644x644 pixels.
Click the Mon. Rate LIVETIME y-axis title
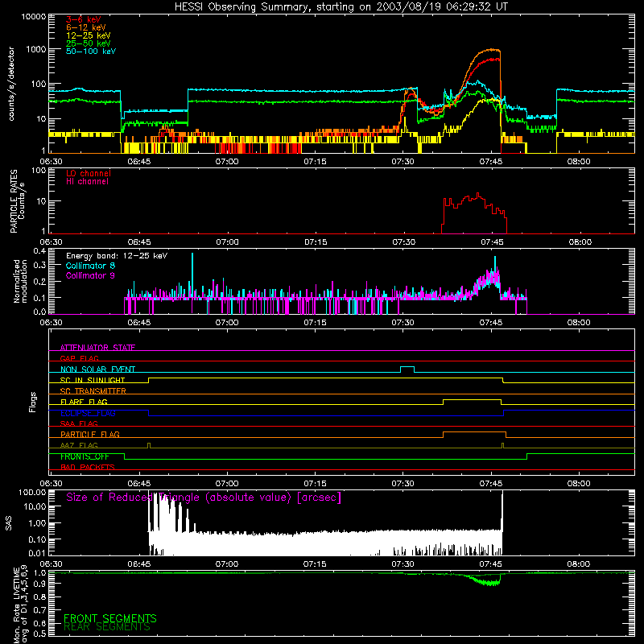click(x=21, y=605)
